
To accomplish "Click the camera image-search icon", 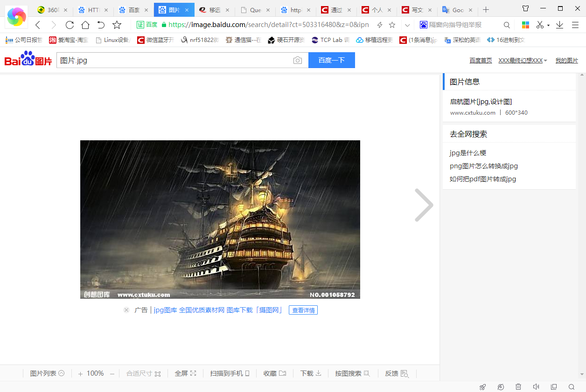I will click(x=298, y=60).
